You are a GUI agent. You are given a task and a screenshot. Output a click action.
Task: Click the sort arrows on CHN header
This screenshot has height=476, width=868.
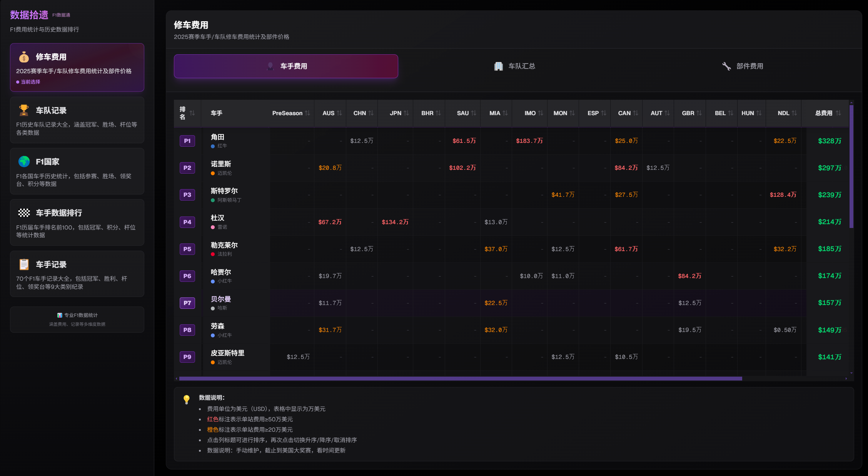click(371, 113)
